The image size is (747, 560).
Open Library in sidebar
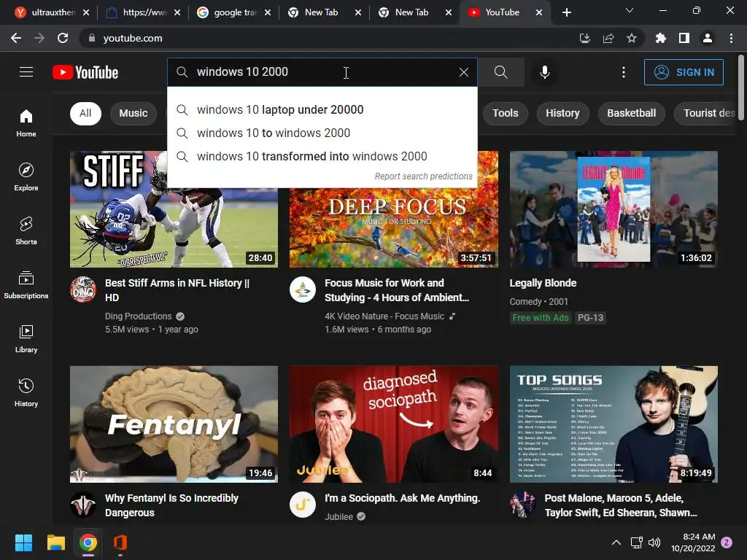[26, 338]
